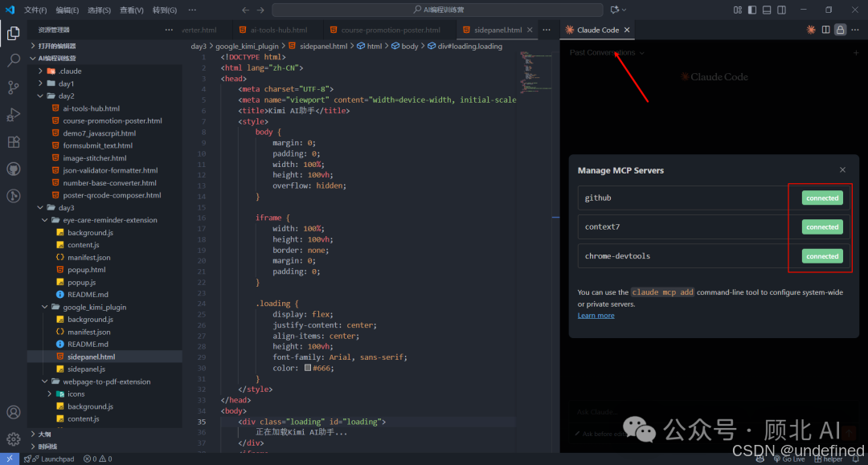Click the code minimap
This screenshot has height=465, width=868.
tap(536, 72)
